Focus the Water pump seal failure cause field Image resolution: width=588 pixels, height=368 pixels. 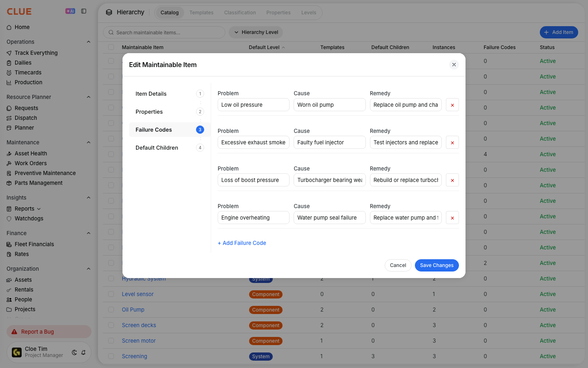pos(330,218)
